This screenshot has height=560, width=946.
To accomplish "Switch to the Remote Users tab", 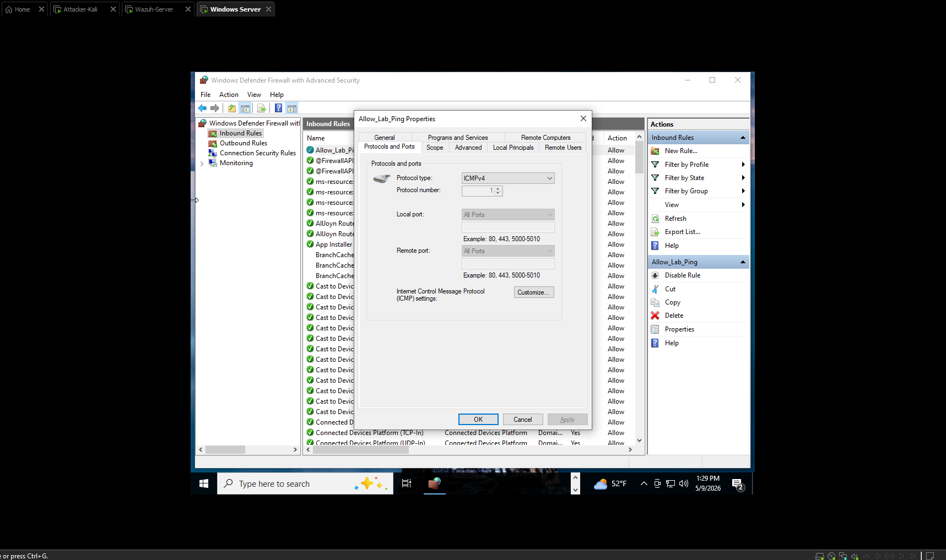I will pos(563,148).
